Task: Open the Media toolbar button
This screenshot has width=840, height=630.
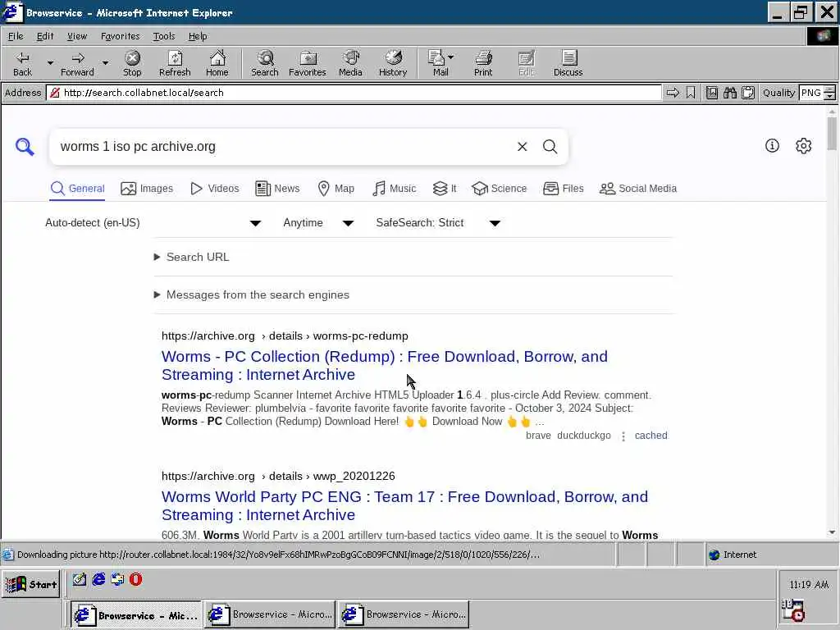Action: (350, 64)
